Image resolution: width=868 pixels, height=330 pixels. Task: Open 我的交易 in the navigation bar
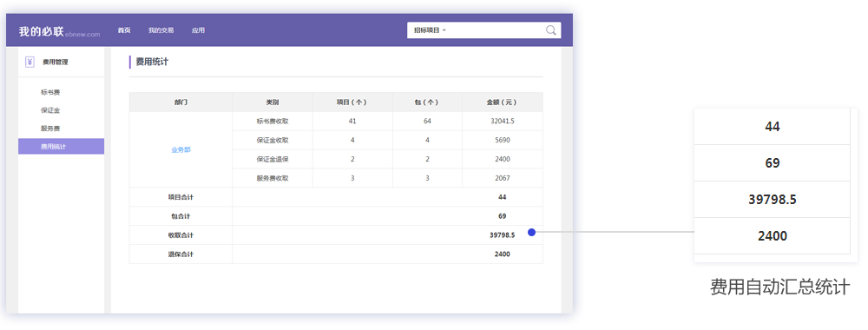pos(161,30)
